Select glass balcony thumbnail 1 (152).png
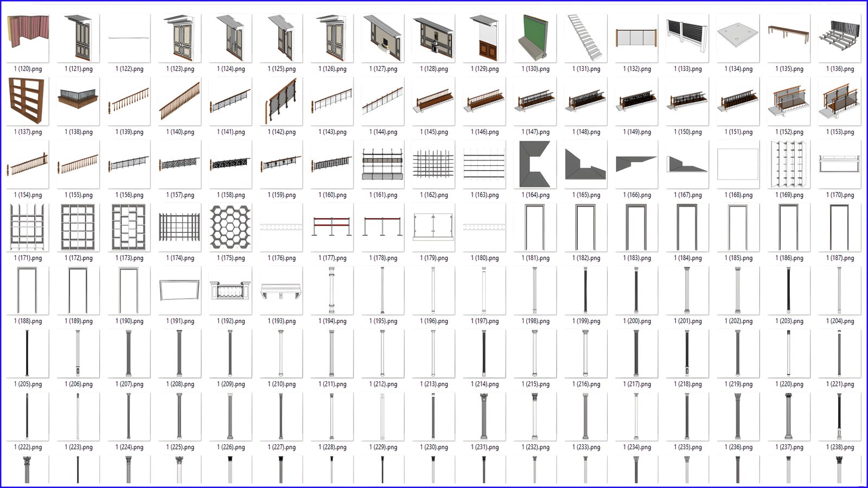The image size is (868, 488). pyautogui.click(x=788, y=101)
